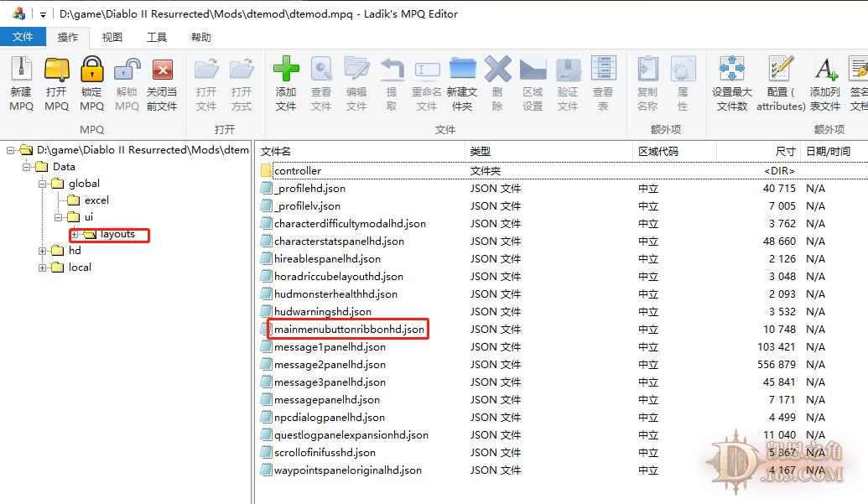This screenshot has height=504, width=868.
Task: Click the Rename File (重命名文件) icon
Action: [x=428, y=70]
